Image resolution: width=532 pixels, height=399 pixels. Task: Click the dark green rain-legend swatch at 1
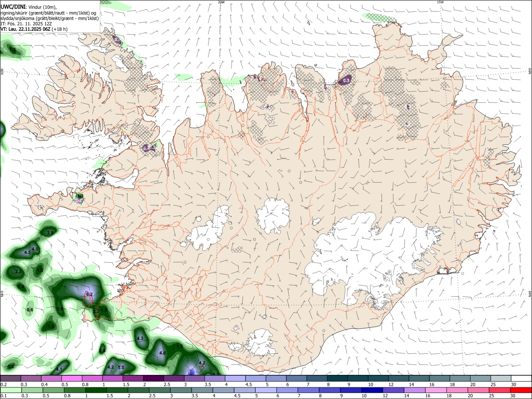click(96, 390)
